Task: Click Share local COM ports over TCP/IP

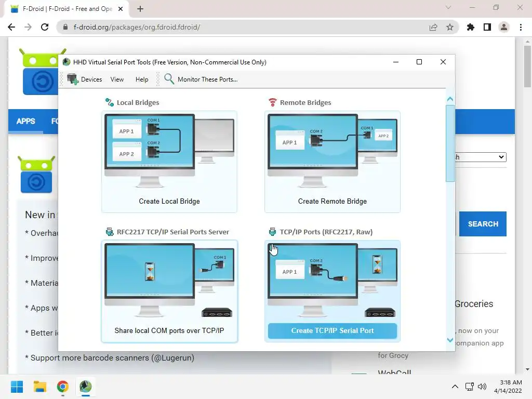Action: [x=169, y=330]
